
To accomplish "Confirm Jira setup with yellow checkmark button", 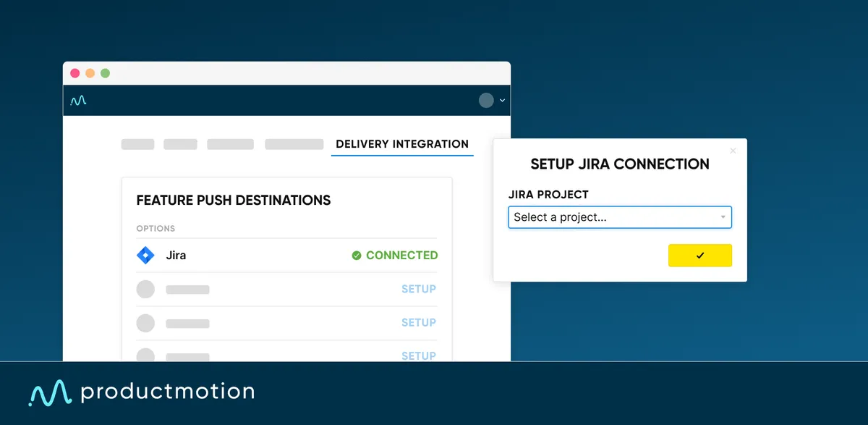I will point(700,256).
